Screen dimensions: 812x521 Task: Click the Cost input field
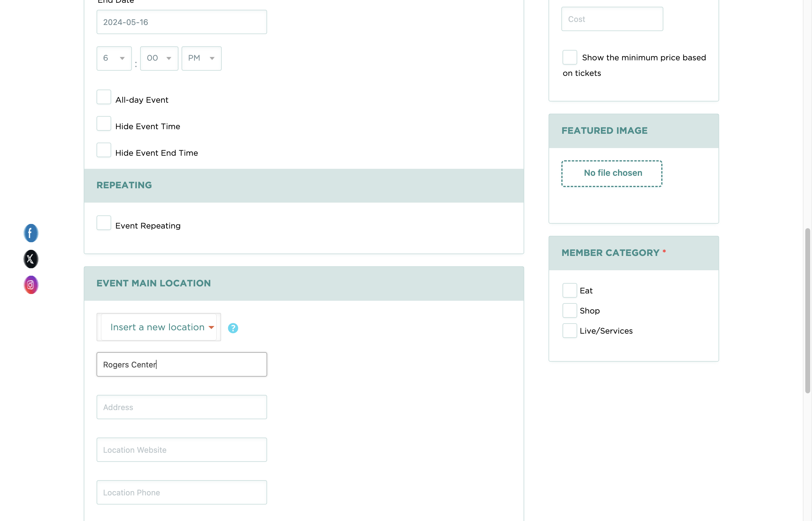[613, 19]
